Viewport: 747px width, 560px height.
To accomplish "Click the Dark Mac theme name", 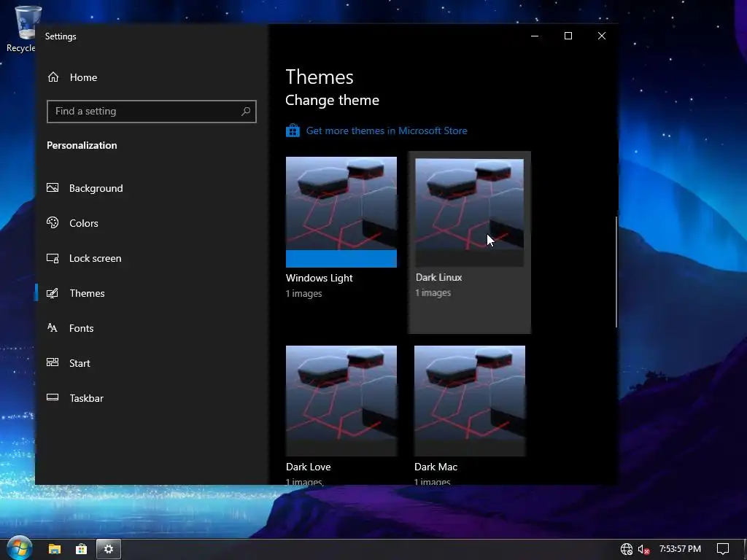I will pyautogui.click(x=436, y=467).
